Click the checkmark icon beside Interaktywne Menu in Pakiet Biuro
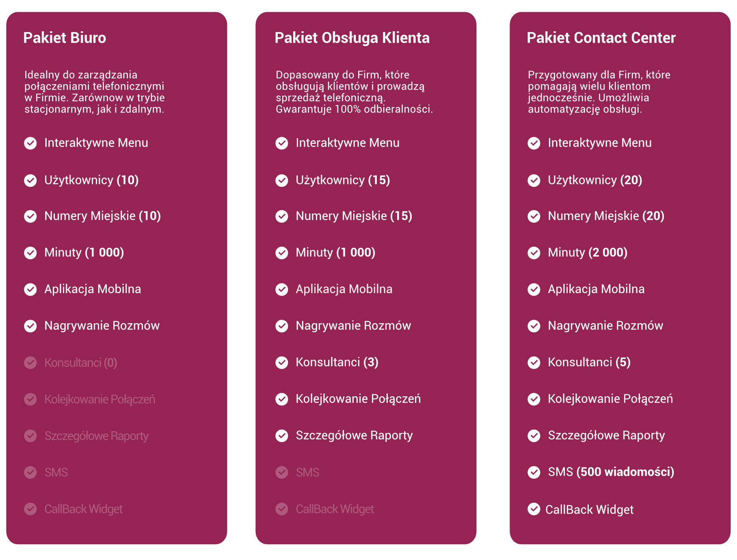 (30, 143)
